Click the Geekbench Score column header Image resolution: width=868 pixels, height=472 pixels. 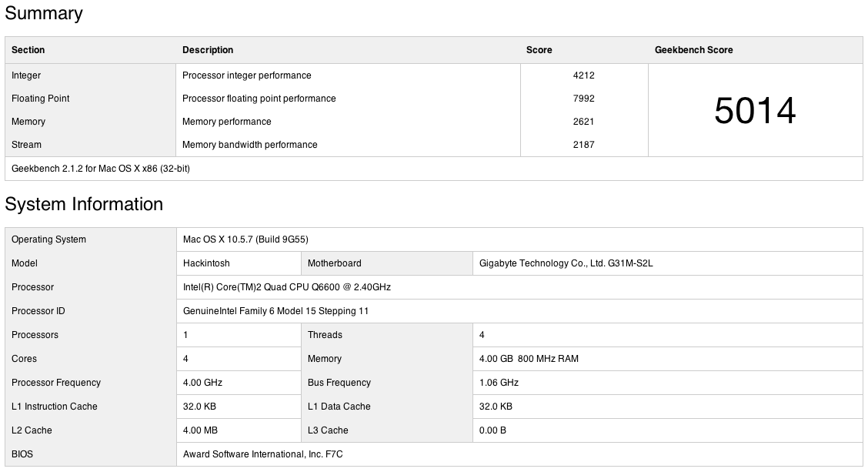tap(693, 50)
